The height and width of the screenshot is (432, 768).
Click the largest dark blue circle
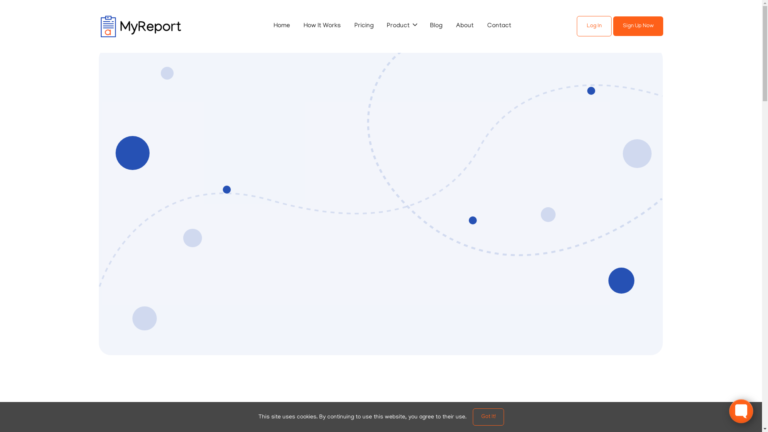[132, 153]
